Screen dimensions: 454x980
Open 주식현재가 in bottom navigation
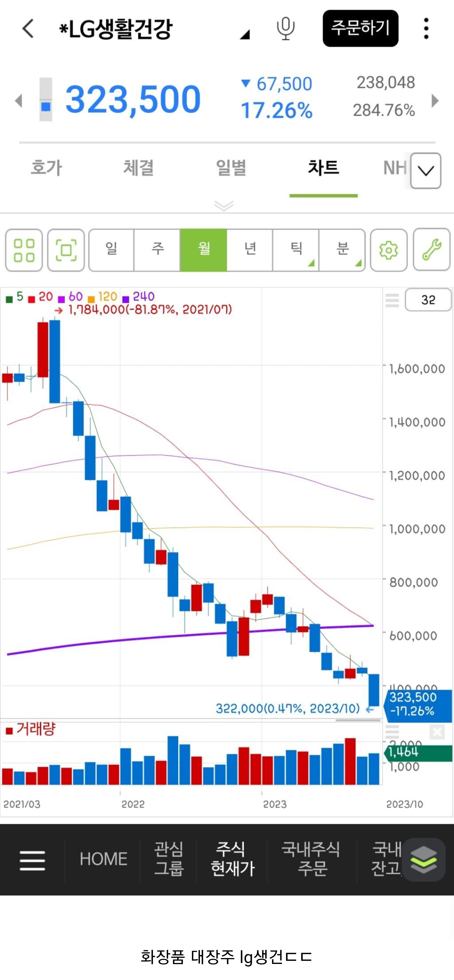(232, 859)
